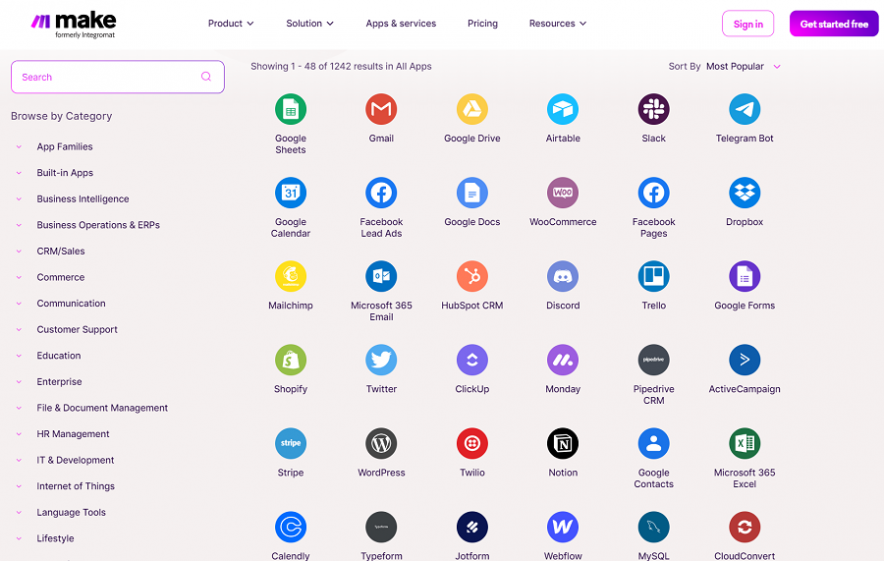Open the Google Docs icon
The height and width of the screenshot is (561, 884).
tap(472, 192)
